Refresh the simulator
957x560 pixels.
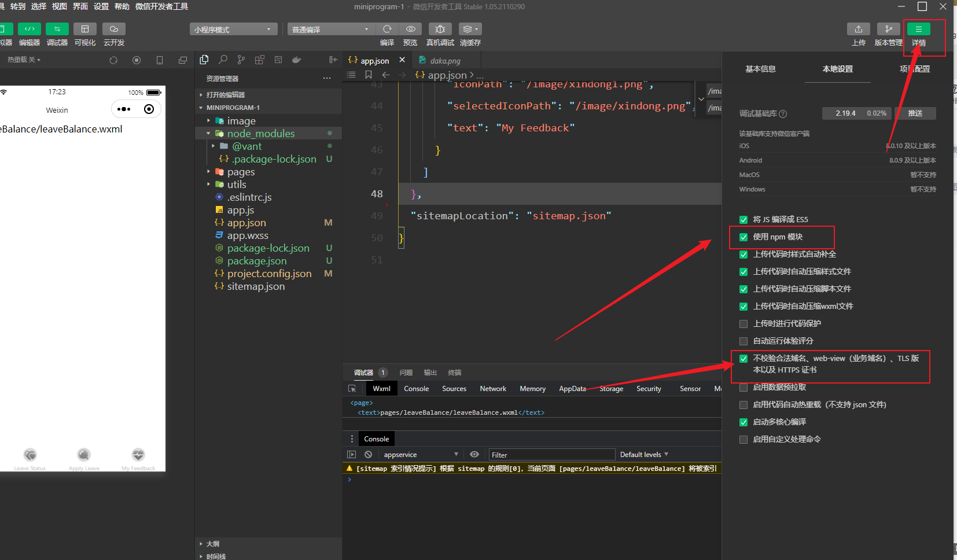click(x=113, y=60)
